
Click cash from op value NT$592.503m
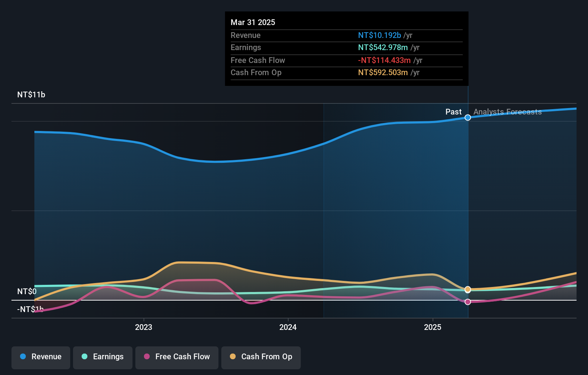tap(383, 72)
